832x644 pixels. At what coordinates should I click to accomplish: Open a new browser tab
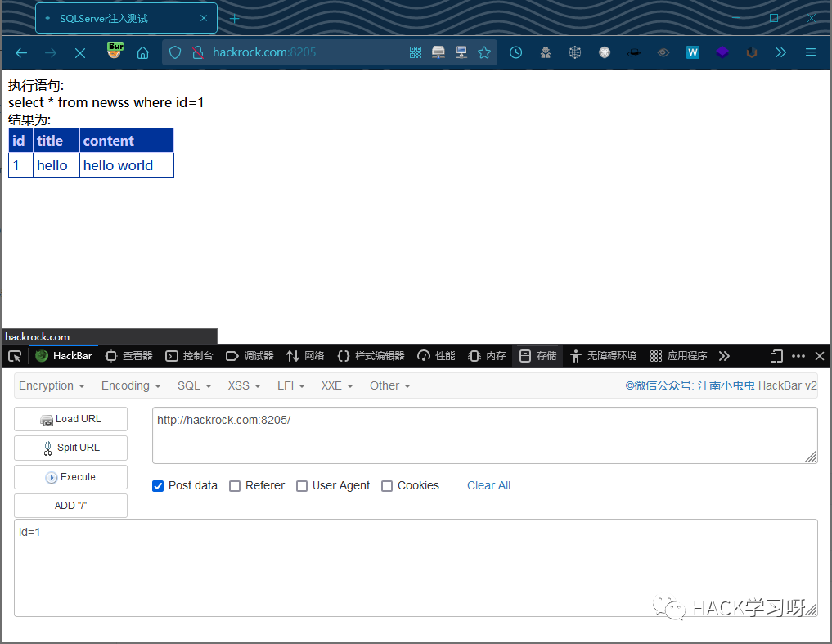(234, 19)
